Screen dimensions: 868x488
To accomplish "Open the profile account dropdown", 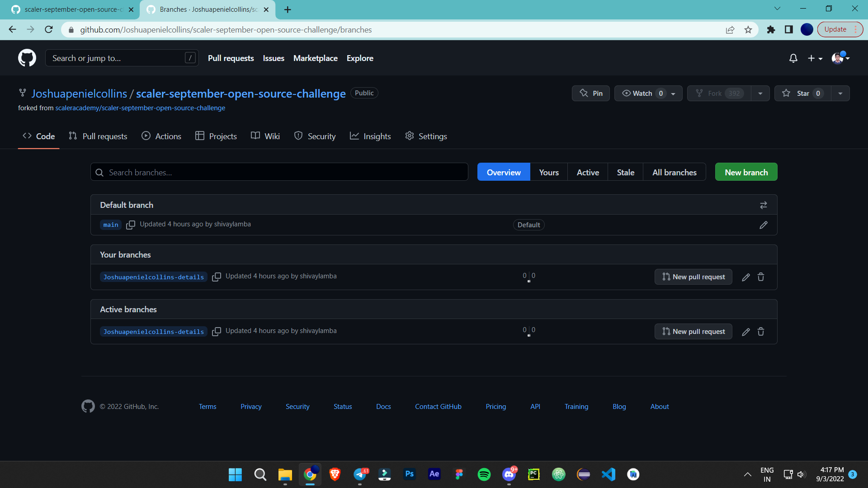I will click(x=840, y=58).
